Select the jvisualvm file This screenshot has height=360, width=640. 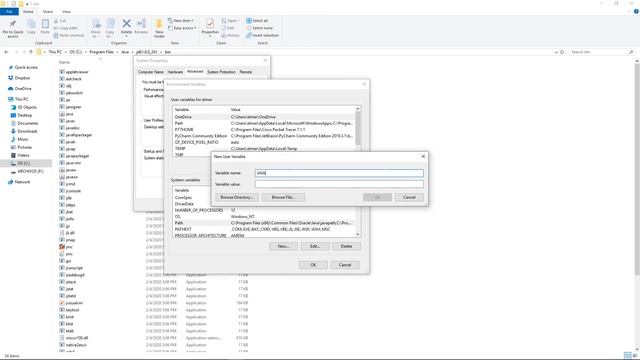tap(71, 303)
